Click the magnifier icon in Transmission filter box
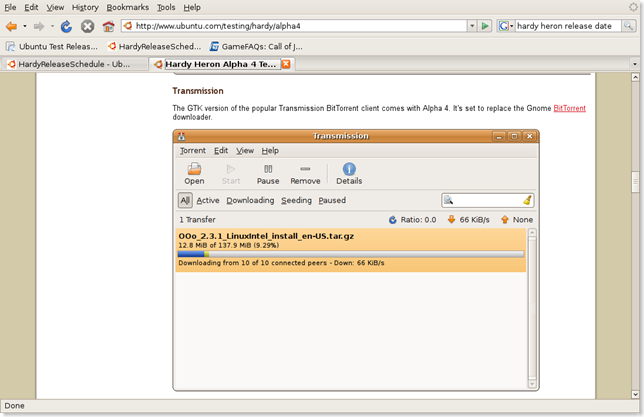 [x=448, y=200]
